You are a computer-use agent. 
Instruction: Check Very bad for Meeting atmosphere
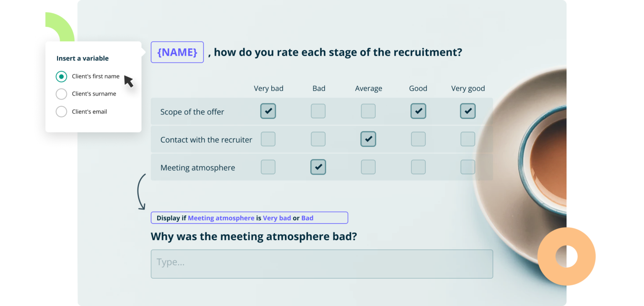(x=268, y=167)
